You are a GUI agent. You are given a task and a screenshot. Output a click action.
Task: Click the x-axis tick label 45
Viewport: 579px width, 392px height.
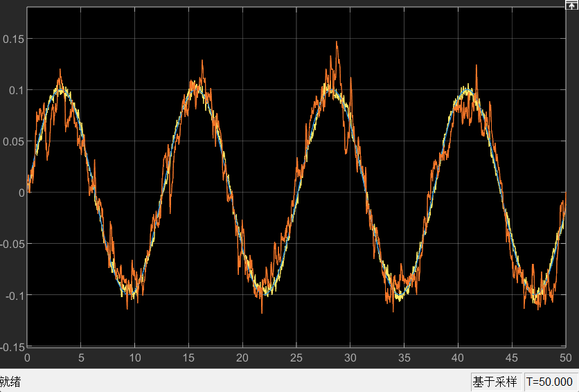pyautogui.click(x=512, y=358)
